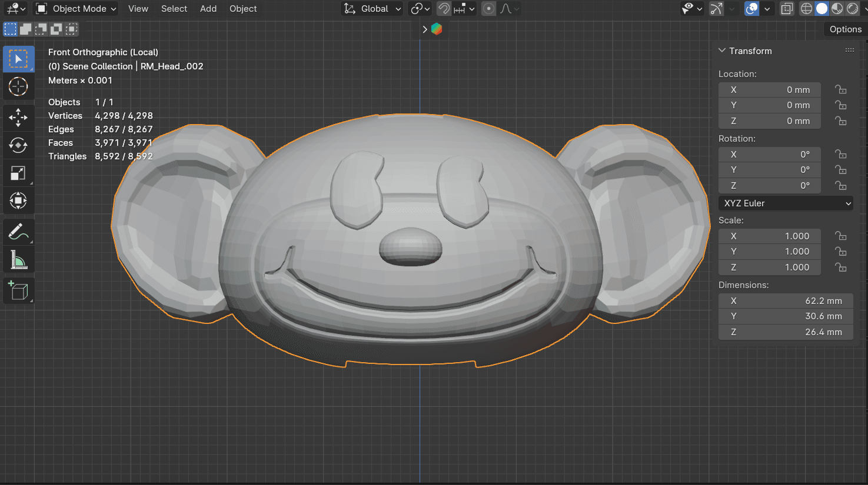Open the Add menu
The image size is (868, 485).
(208, 9)
